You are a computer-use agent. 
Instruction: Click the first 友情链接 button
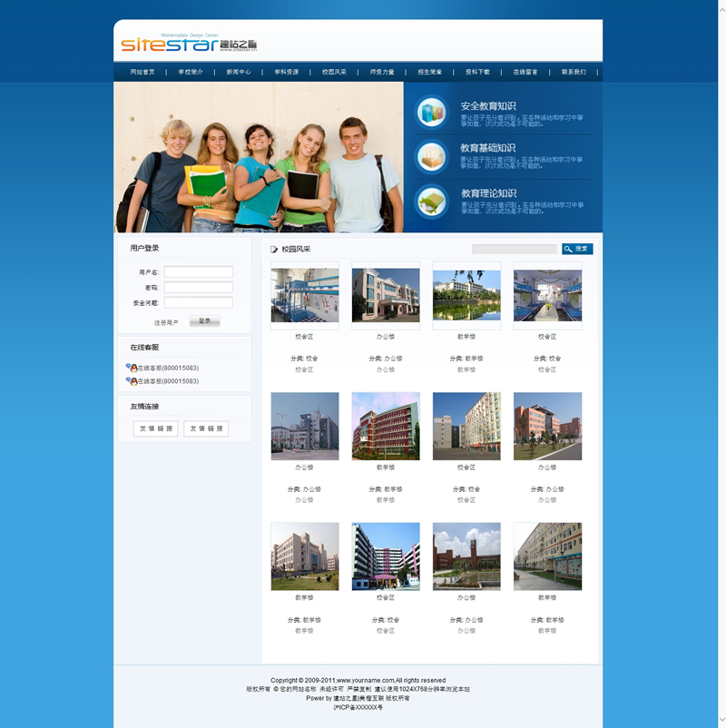click(155, 428)
